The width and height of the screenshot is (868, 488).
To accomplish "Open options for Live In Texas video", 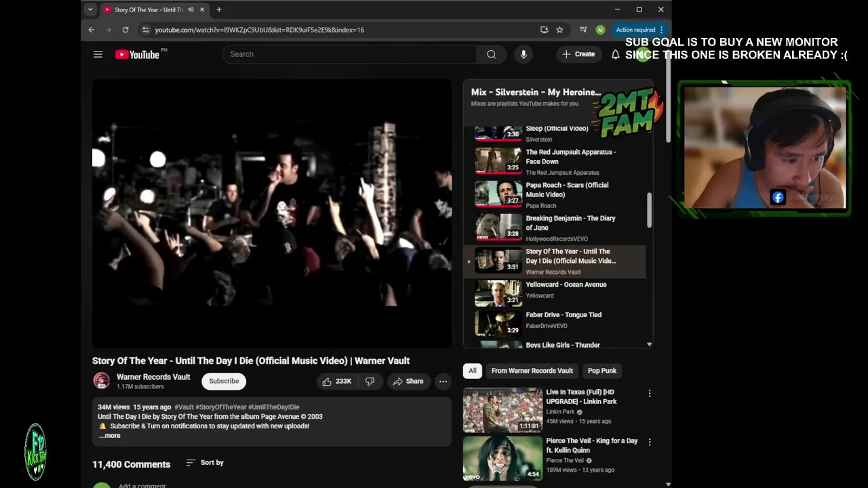I will 649,393.
